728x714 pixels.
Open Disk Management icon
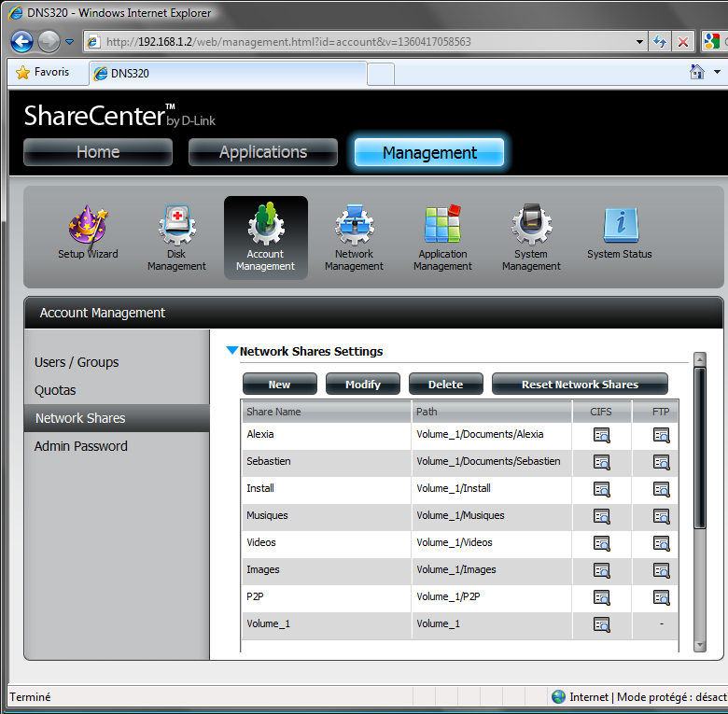click(x=176, y=238)
